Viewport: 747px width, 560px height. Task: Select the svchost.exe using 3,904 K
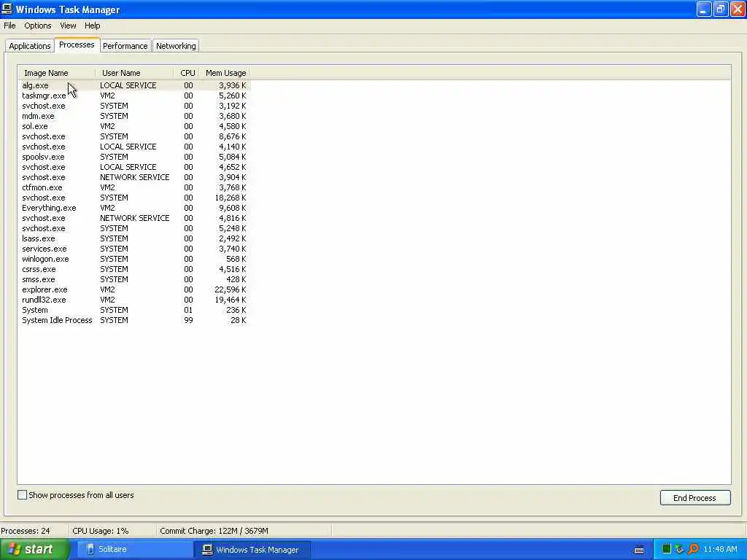coord(134,177)
